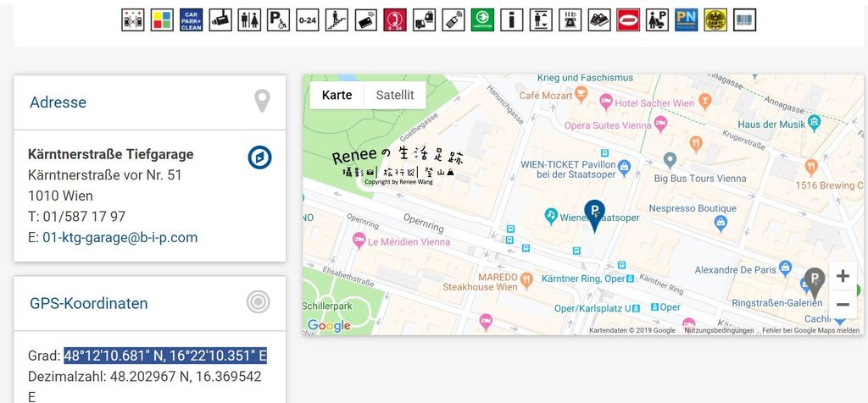Click the Car Park + Clean icon
Screen dimensions: 868x403
click(191, 20)
